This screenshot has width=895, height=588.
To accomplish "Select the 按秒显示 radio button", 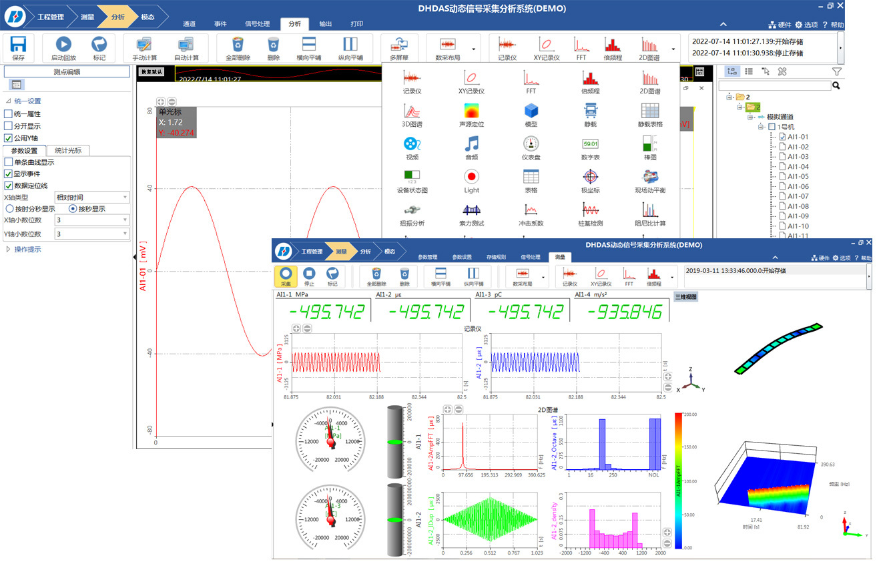I will click(x=73, y=209).
